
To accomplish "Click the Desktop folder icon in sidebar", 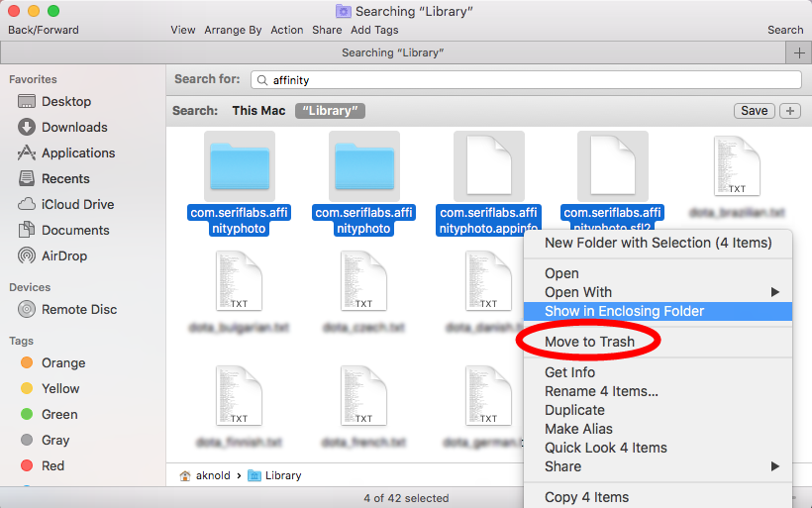I will coord(27,102).
